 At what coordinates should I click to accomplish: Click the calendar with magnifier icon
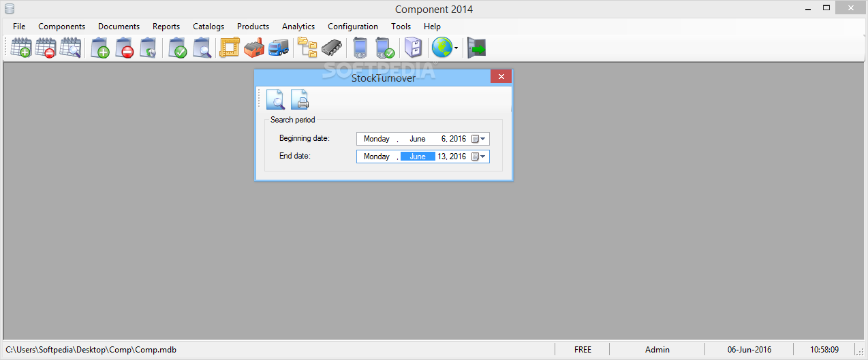coord(70,48)
